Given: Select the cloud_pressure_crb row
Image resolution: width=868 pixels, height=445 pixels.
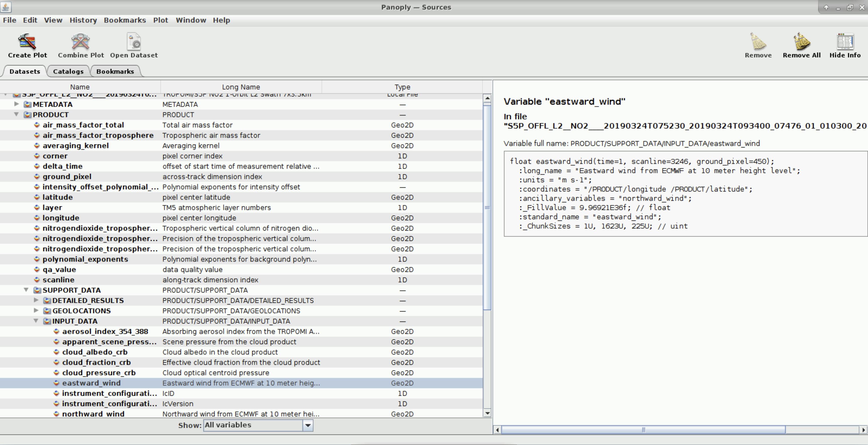Looking at the screenshot, I should pos(241,372).
